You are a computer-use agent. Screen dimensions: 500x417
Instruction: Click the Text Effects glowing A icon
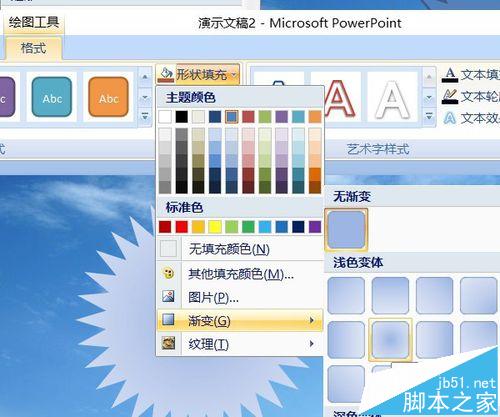[450, 118]
